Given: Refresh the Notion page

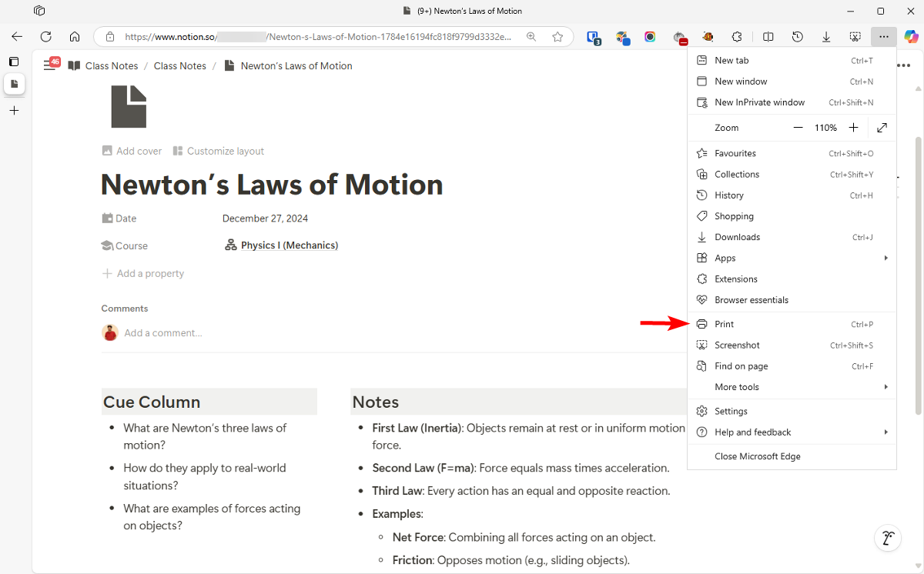Looking at the screenshot, I should [45, 36].
